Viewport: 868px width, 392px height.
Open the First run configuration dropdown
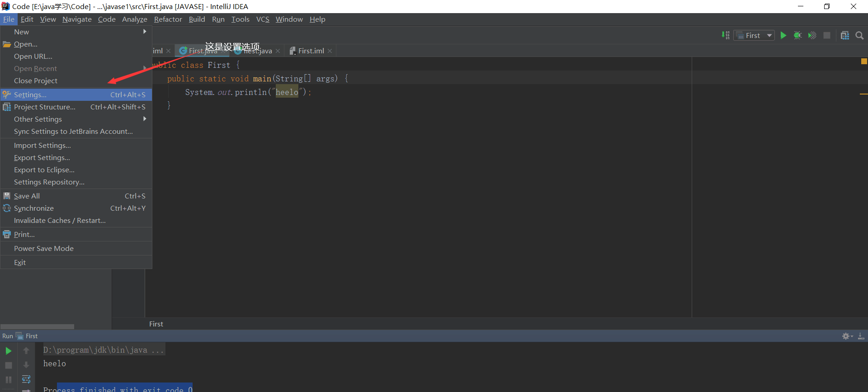pyautogui.click(x=754, y=35)
